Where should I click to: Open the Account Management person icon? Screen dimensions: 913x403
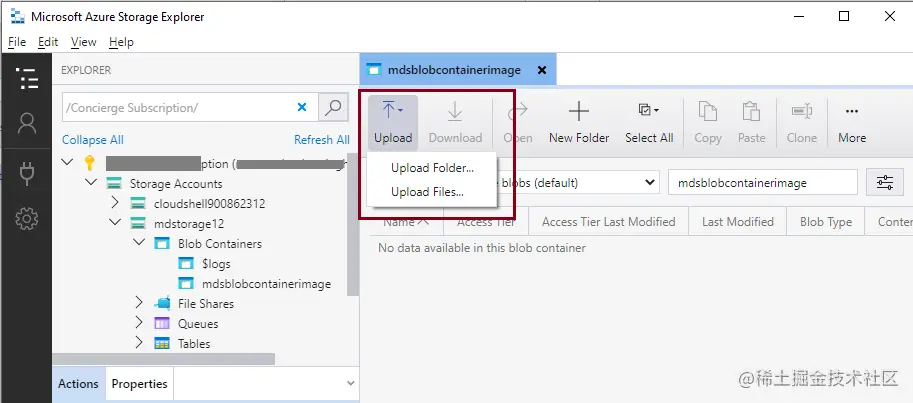click(27, 123)
